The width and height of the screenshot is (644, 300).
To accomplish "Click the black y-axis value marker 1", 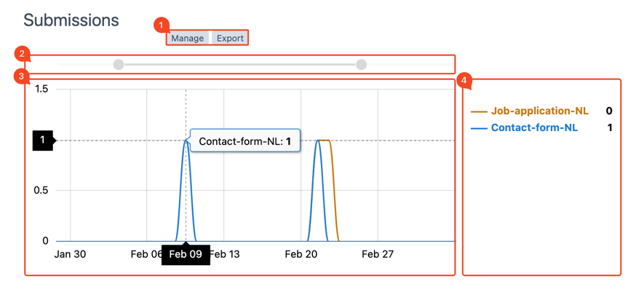I will [x=43, y=140].
